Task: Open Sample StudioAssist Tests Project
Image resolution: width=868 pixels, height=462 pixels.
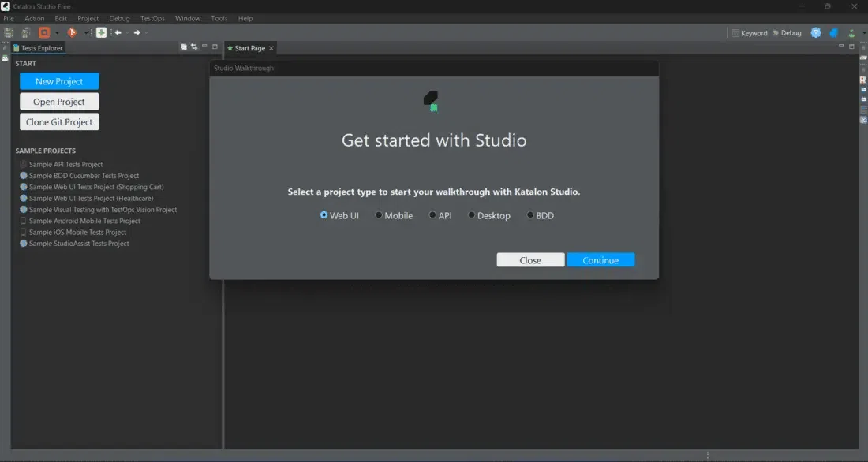Action: pyautogui.click(x=74, y=244)
